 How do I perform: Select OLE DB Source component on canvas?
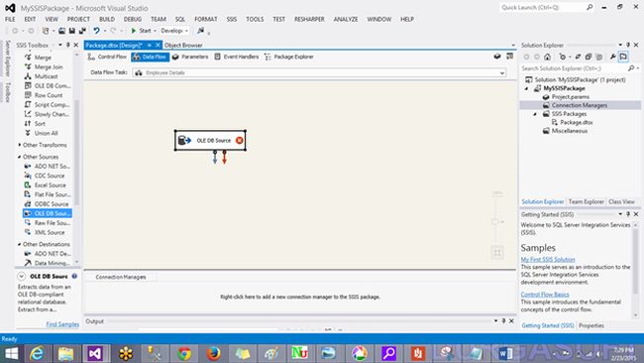[210, 140]
